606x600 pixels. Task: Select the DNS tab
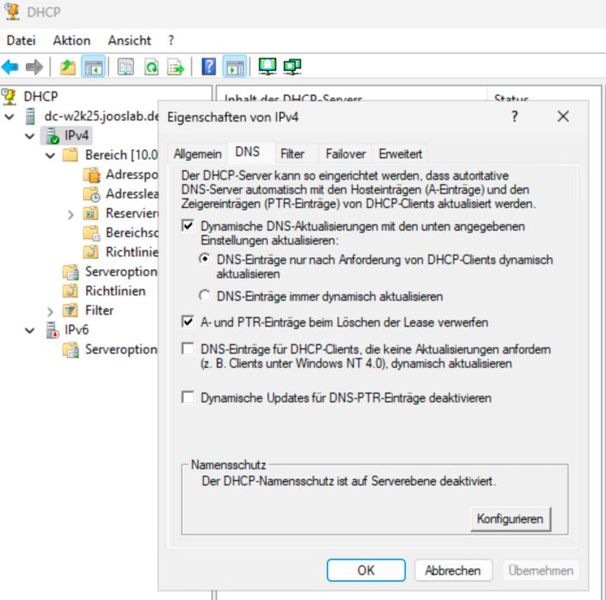248,152
